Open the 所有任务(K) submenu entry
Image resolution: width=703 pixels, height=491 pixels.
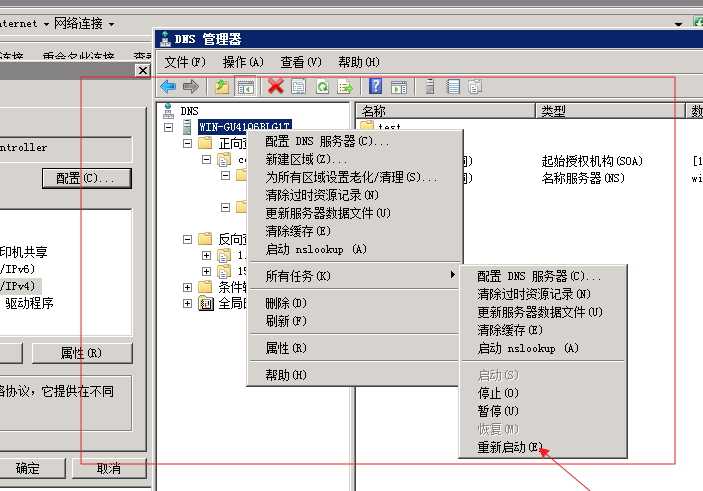354,276
